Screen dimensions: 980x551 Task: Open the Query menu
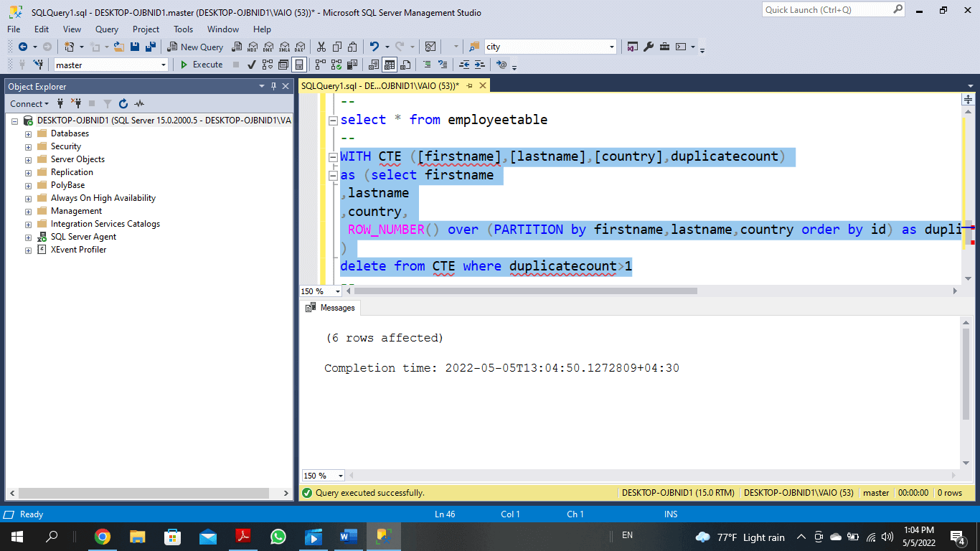(x=106, y=29)
